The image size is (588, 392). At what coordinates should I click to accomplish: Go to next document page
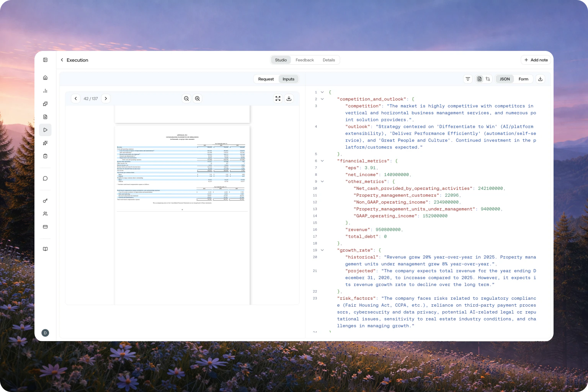(x=106, y=99)
